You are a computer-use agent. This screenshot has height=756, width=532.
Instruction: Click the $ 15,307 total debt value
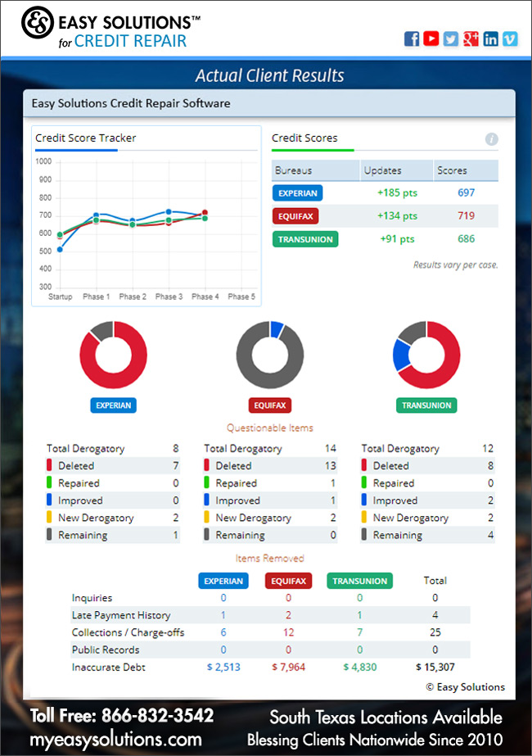(435, 668)
